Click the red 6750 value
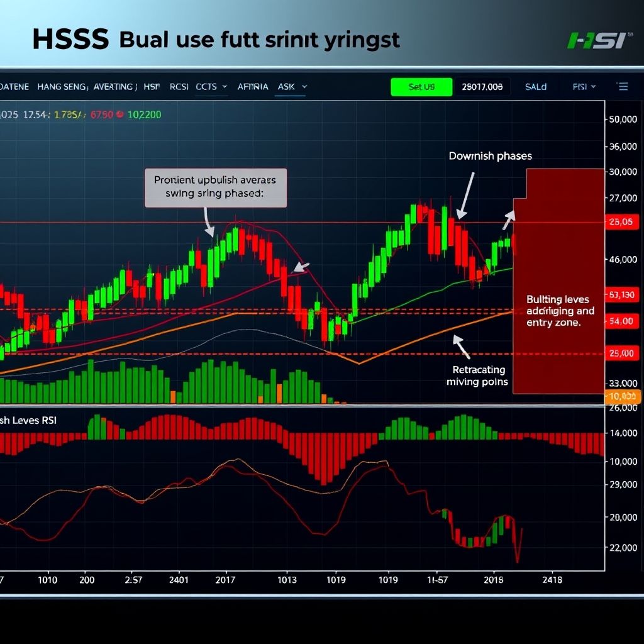The height and width of the screenshot is (644, 644). coord(101,114)
